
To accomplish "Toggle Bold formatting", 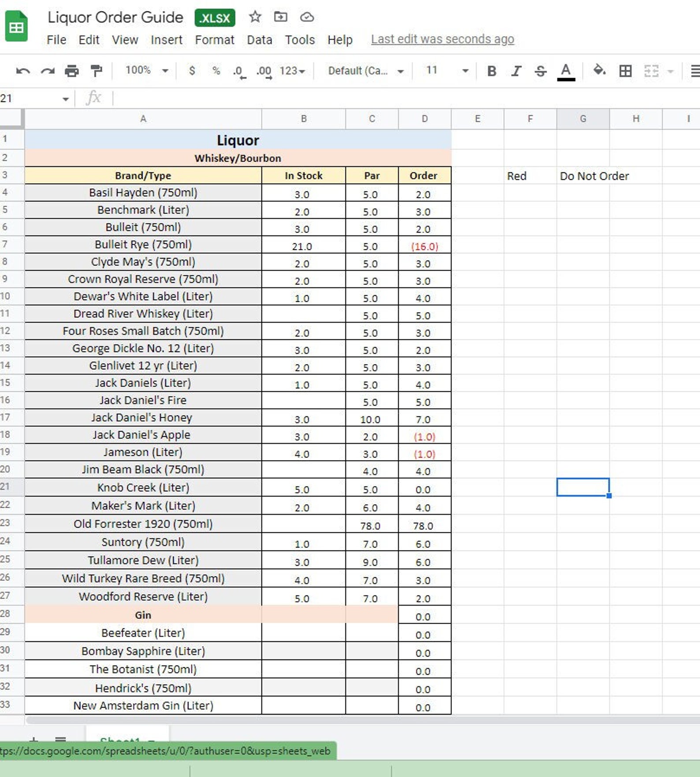I will coord(492,71).
